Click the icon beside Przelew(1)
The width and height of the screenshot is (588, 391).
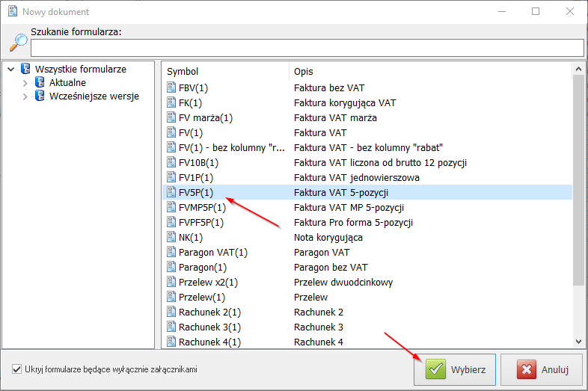coord(171,297)
